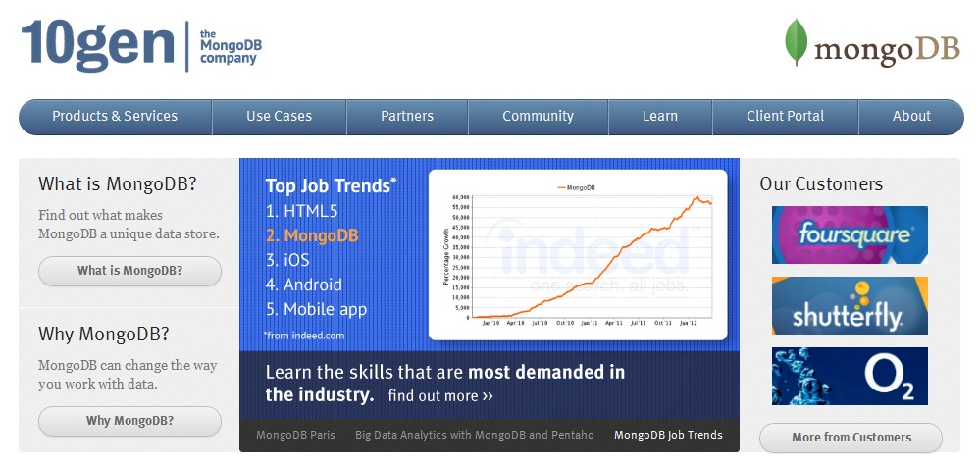
Task: Follow the find out more link
Action: 440,395
